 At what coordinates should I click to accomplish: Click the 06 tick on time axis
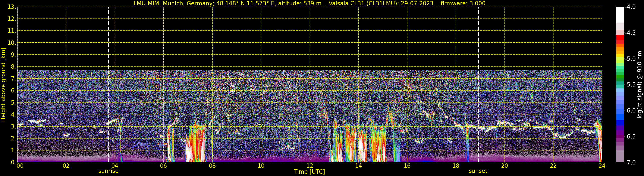[163, 166]
